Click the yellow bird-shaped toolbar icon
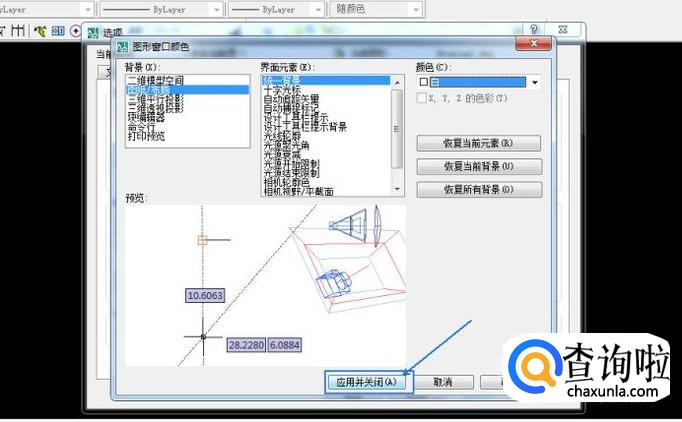The height and width of the screenshot is (422, 682). [x=40, y=31]
